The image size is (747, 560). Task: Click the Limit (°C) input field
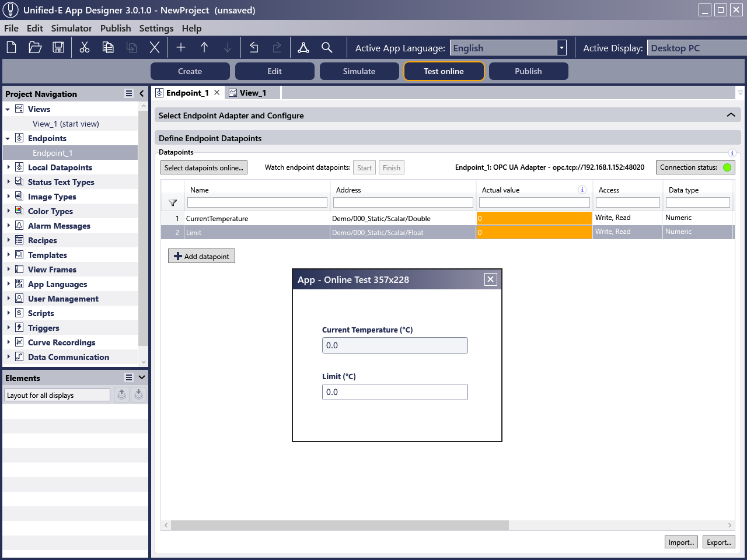pos(395,392)
